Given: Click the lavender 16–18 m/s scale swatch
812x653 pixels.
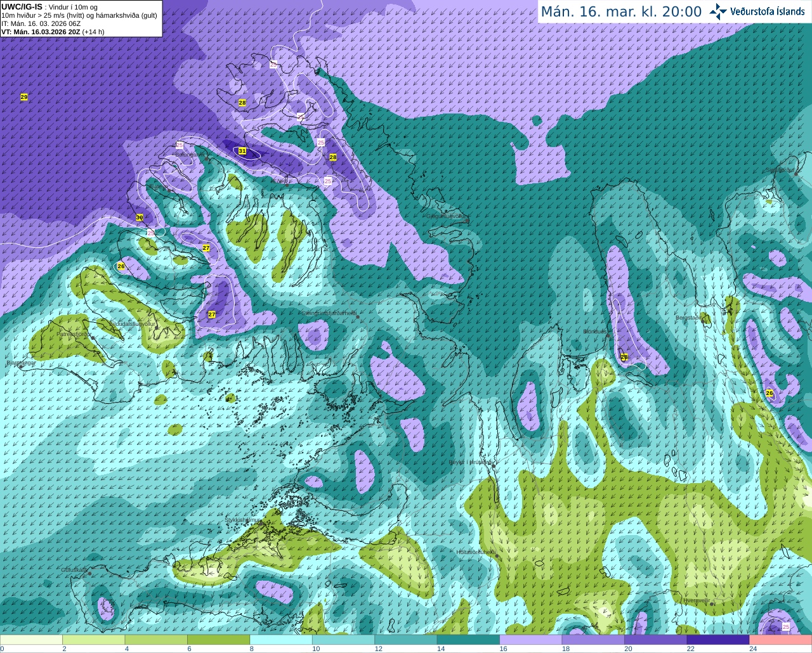Looking at the screenshot, I should pyautogui.click(x=531, y=640).
